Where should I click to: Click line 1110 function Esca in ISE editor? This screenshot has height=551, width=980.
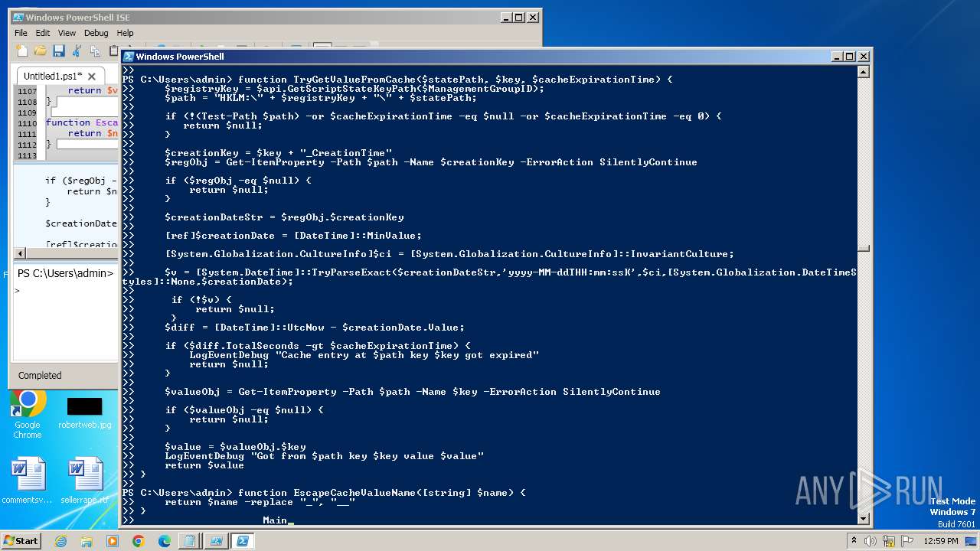[x=81, y=122]
